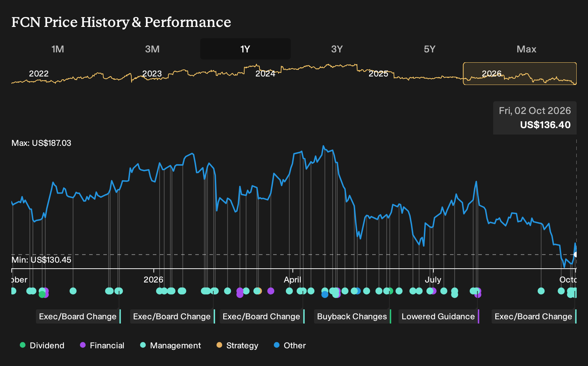Select the 3M time range tab
This screenshot has height=366, width=588.
tap(152, 49)
